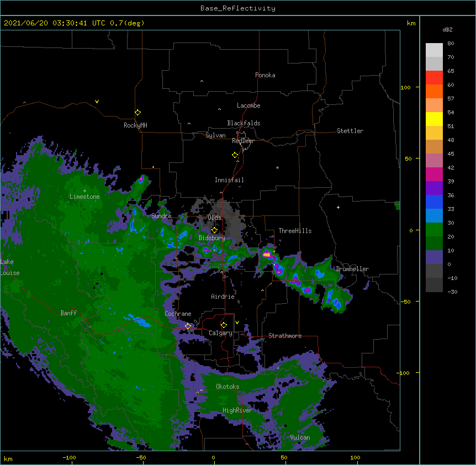
Task: Click the 100 tick on the vertical axis
Action: point(405,88)
